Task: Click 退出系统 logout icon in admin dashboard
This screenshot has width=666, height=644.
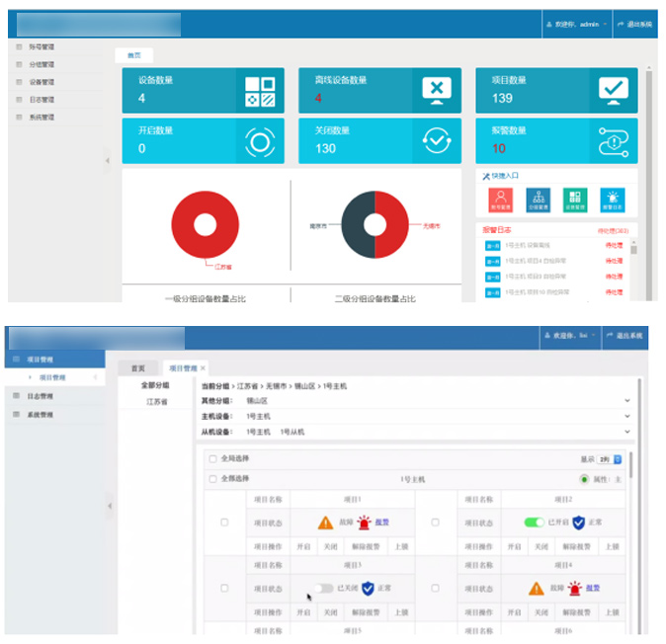Action: (x=621, y=24)
